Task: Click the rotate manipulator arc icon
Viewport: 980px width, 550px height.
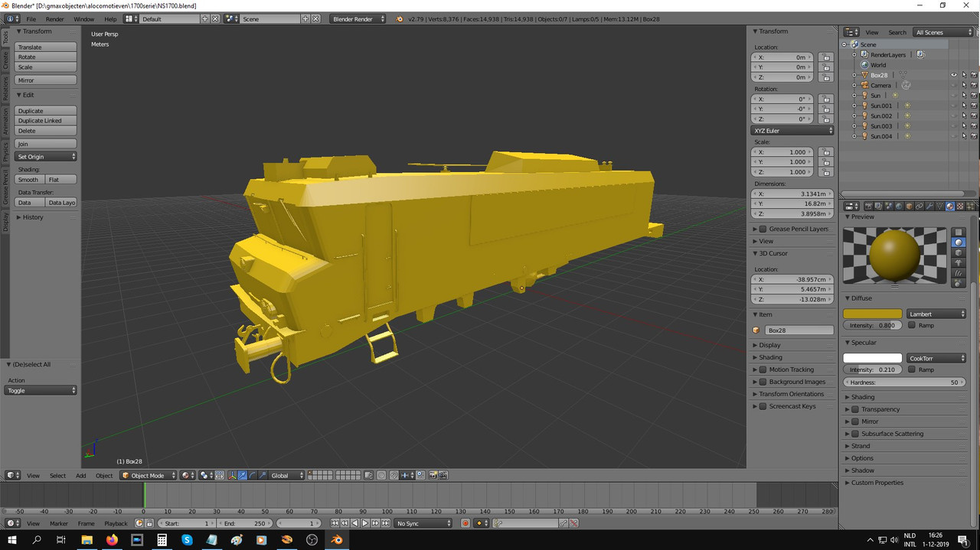Action: tap(253, 475)
